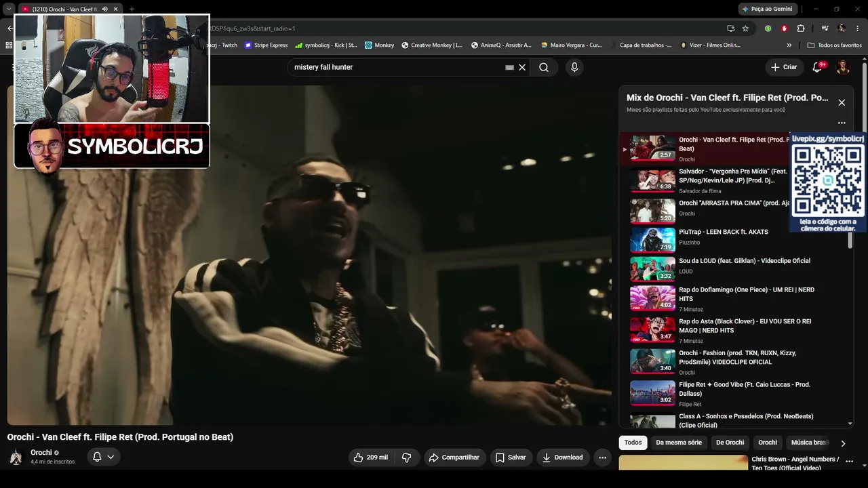Open the Vizer - Filmes Online bookmark
This screenshot has height=488, width=868.
point(710,45)
